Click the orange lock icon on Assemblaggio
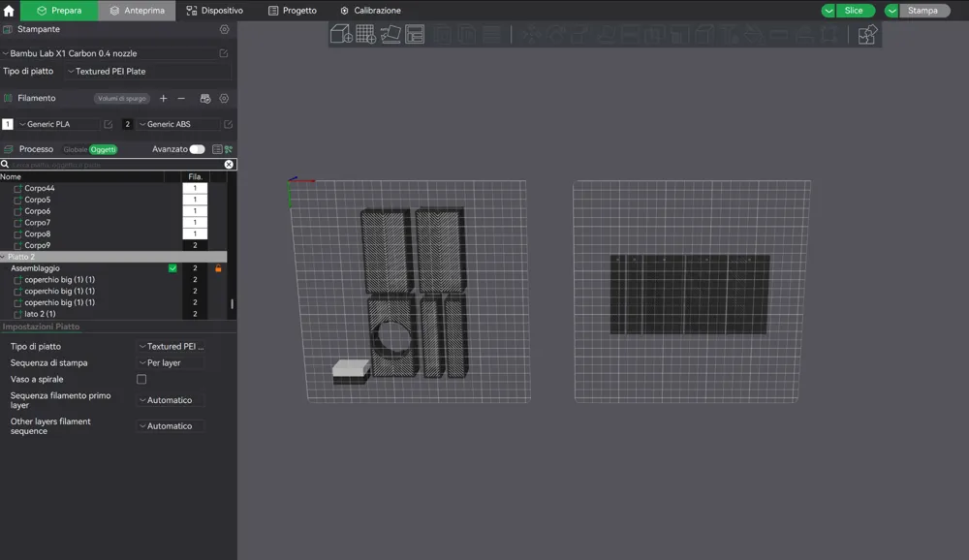Image resolution: width=969 pixels, height=560 pixels. click(218, 268)
